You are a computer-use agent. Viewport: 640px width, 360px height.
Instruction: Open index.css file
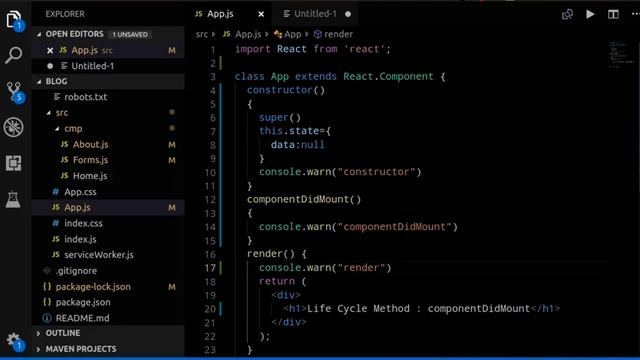(83, 223)
